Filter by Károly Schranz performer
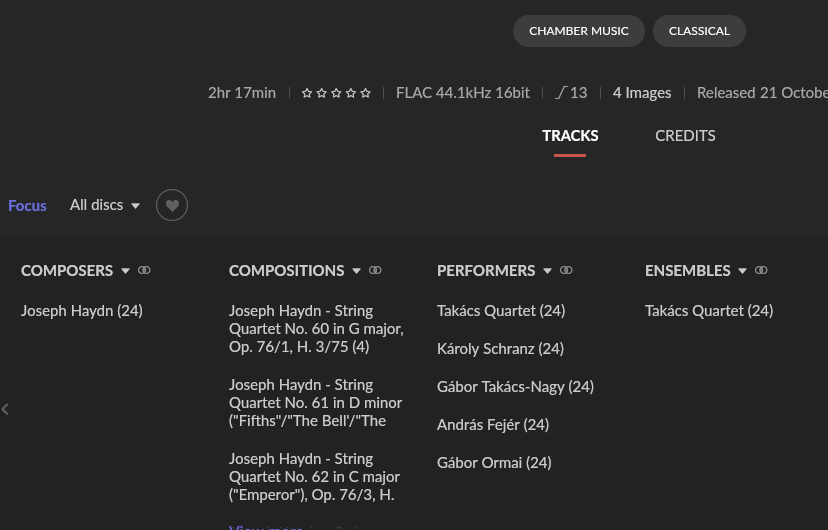The image size is (828, 530). (x=501, y=349)
